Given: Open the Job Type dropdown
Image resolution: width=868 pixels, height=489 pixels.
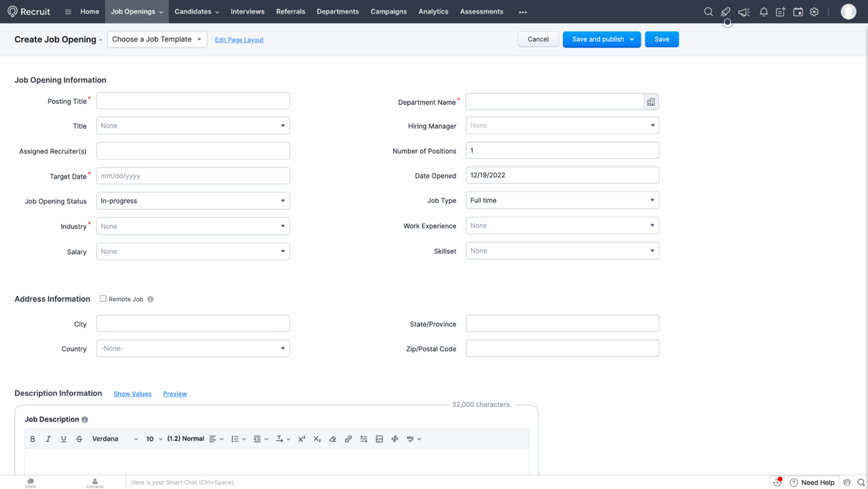Looking at the screenshot, I should pyautogui.click(x=562, y=200).
